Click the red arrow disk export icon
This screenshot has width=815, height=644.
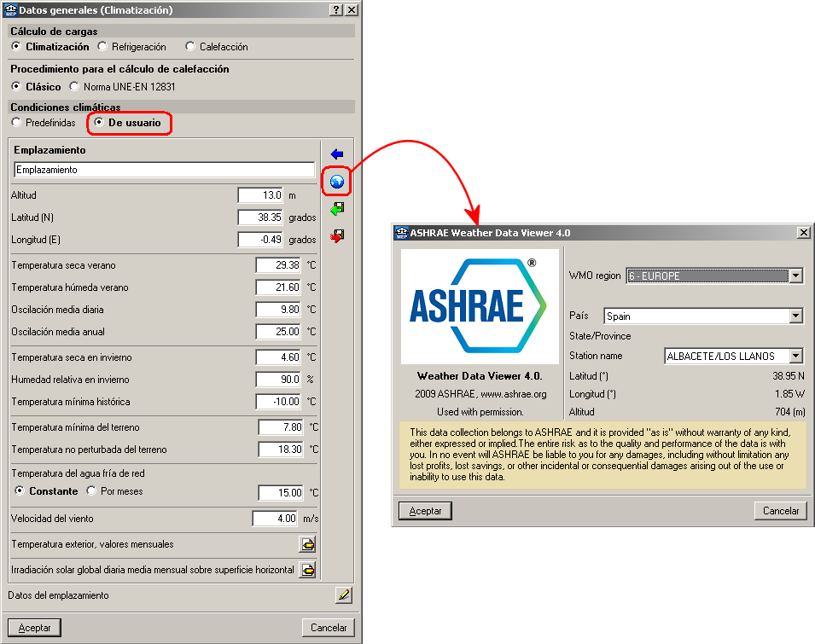[x=337, y=236]
